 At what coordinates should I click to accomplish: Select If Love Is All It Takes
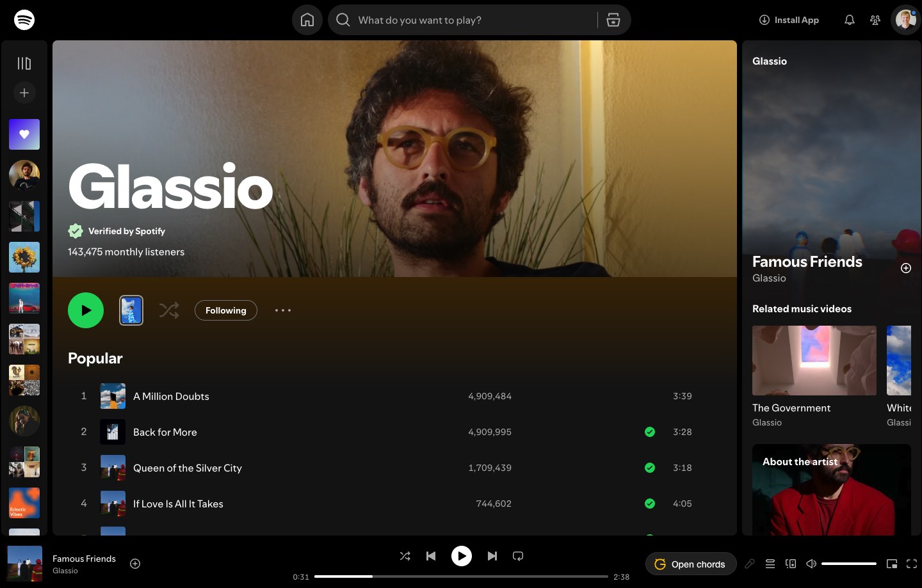[x=178, y=504]
